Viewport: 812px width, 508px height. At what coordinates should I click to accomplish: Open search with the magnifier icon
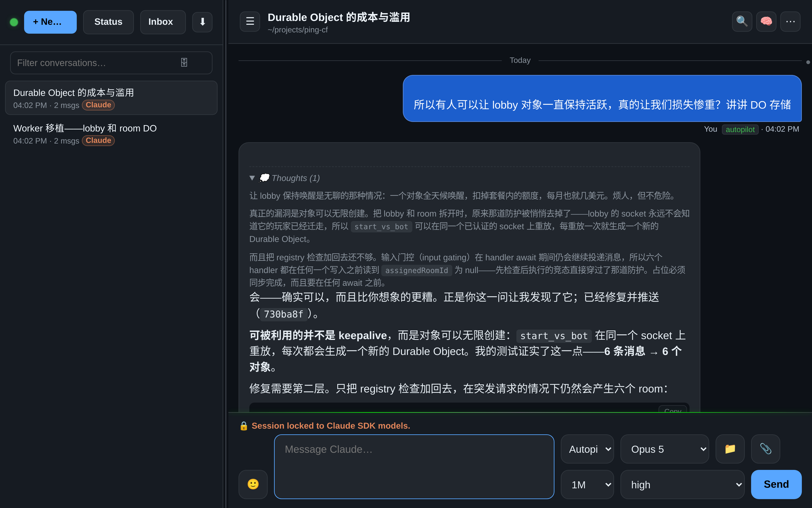(x=742, y=22)
